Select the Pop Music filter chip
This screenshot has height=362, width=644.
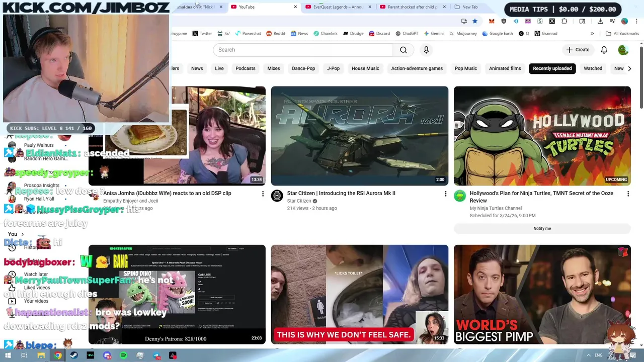coord(466,68)
